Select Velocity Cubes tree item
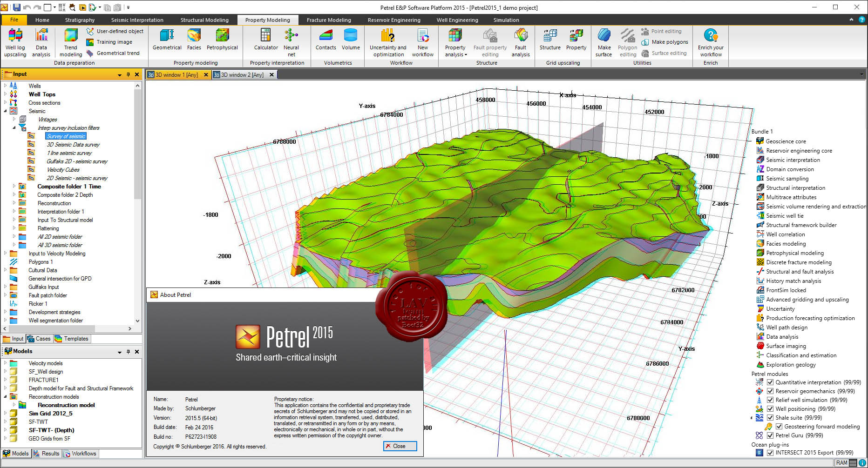The width and height of the screenshot is (868, 468). [x=63, y=170]
